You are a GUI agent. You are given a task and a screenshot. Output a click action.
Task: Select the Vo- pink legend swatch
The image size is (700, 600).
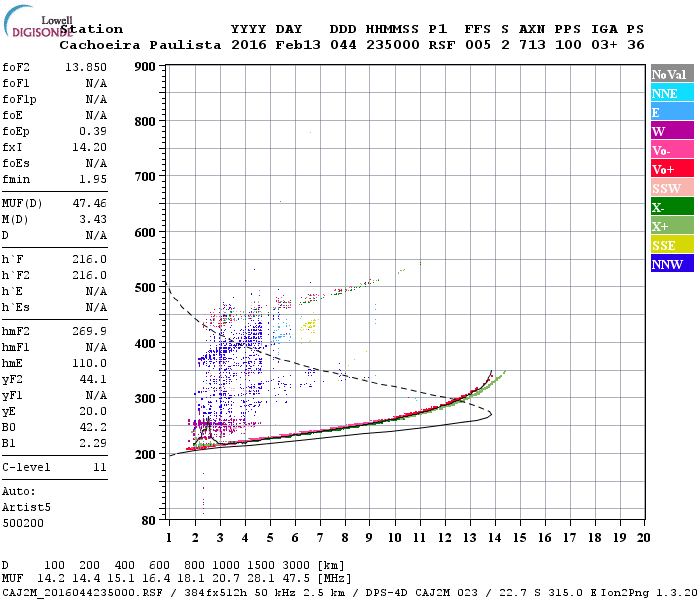point(672,150)
